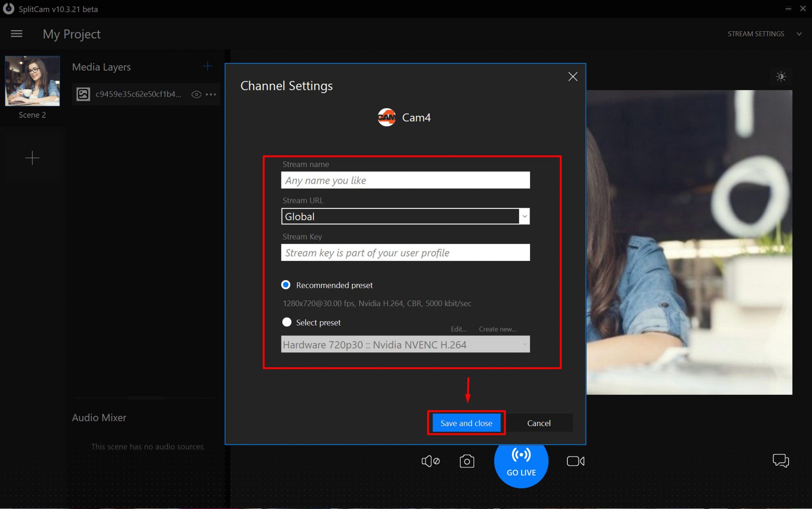Open the chat bubbles icon
Image resolution: width=812 pixels, height=509 pixels.
point(780,461)
